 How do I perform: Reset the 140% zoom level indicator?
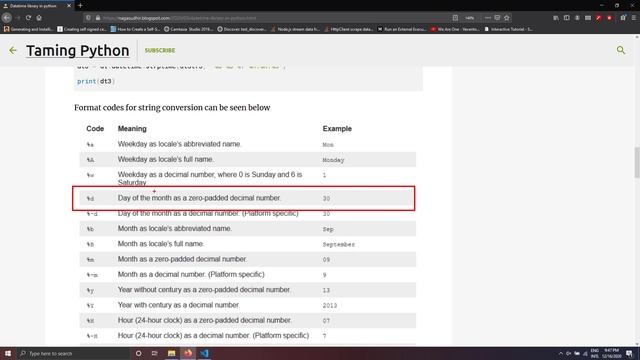tap(469, 18)
